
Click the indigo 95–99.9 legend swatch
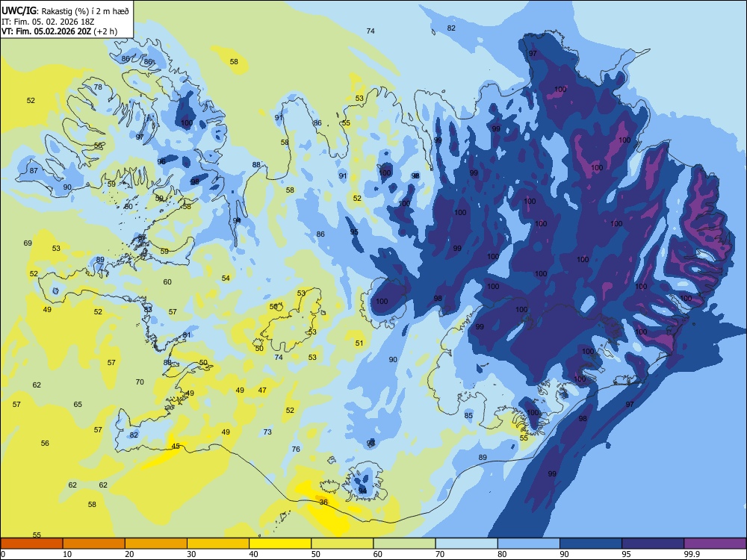(653, 544)
